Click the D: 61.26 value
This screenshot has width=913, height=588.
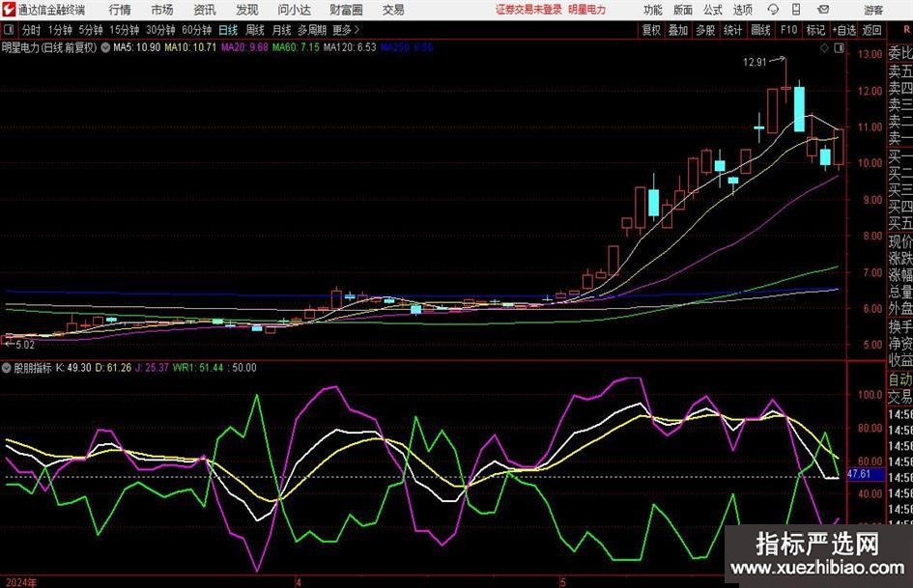pyautogui.click(x=114, y=367)
